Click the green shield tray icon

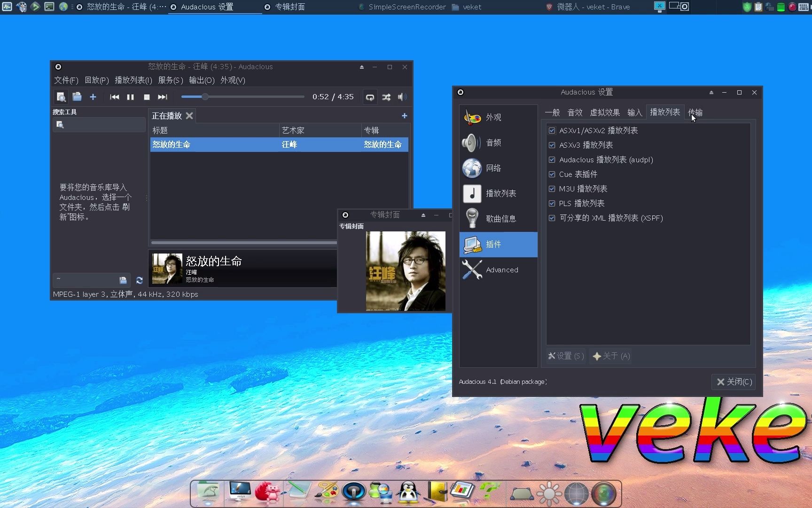coord(747,7)
